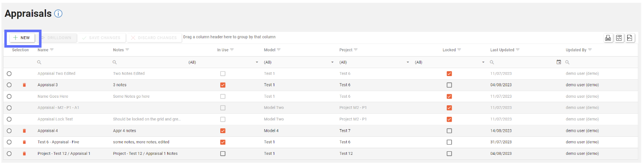Viewport: 644px width, 165px height.
Task: Click the print icon in the toolbar
Action: pyautogui.click(x=608, y=38)
